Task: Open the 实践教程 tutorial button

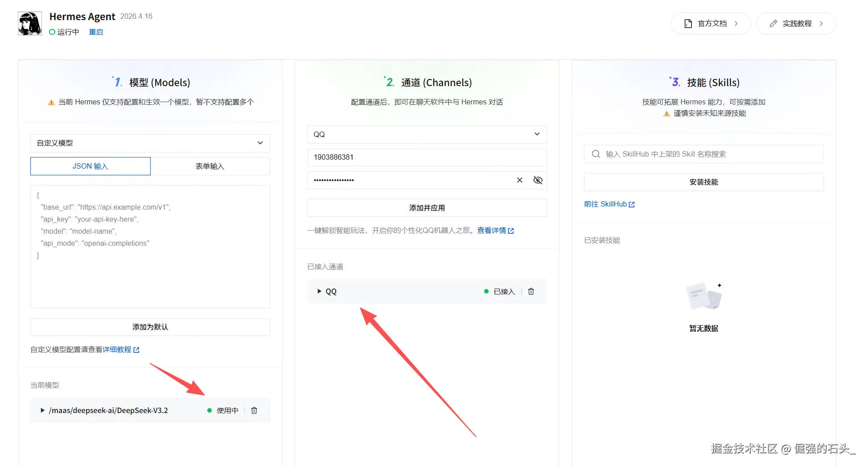Action: (x=796, y=24)
